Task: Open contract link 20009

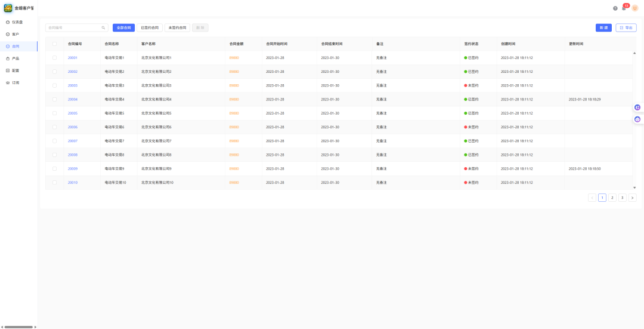Action: click(73, 168)
